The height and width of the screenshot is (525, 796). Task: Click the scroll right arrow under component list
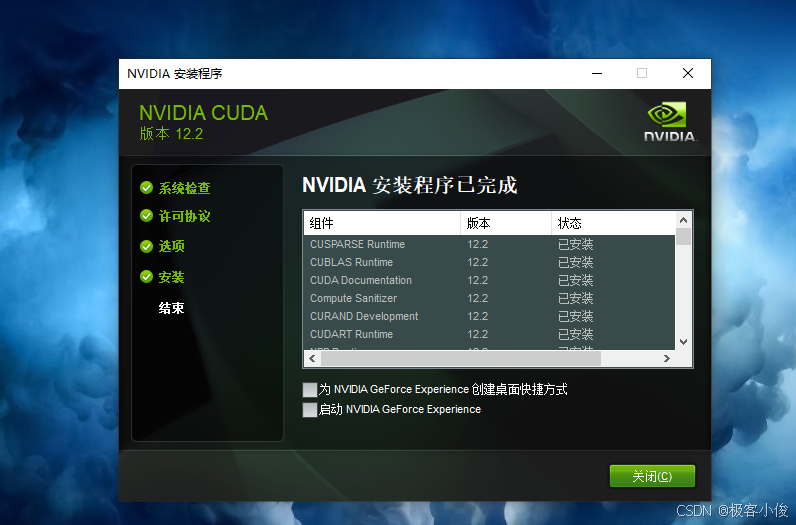click(667, 358)
